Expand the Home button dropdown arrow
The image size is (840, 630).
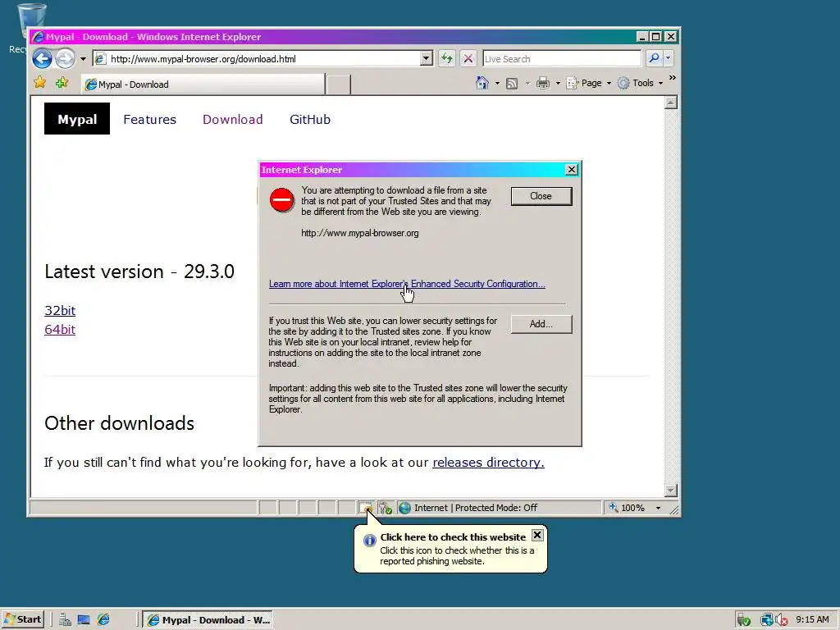(x=497, y=83)
